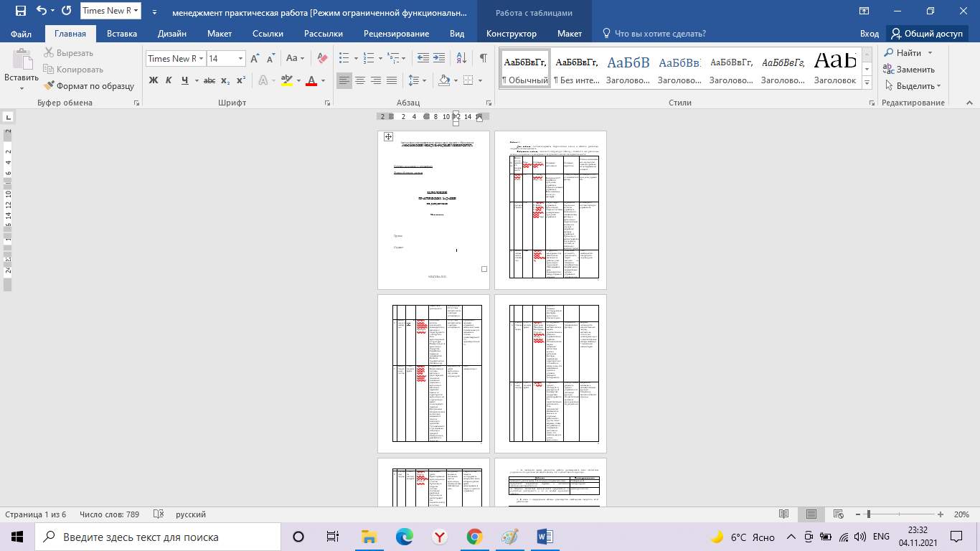Toggle show paragraph marks ¶

(484, 59)
